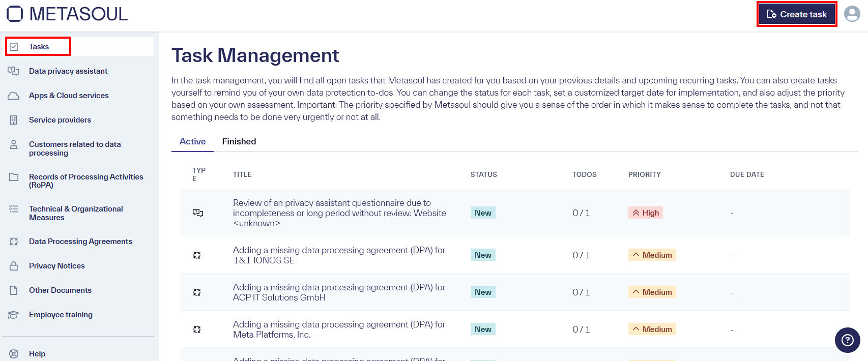Open Data privacy assistant menu item
This screenshot has height=361, width=868.
click(68, 71)
